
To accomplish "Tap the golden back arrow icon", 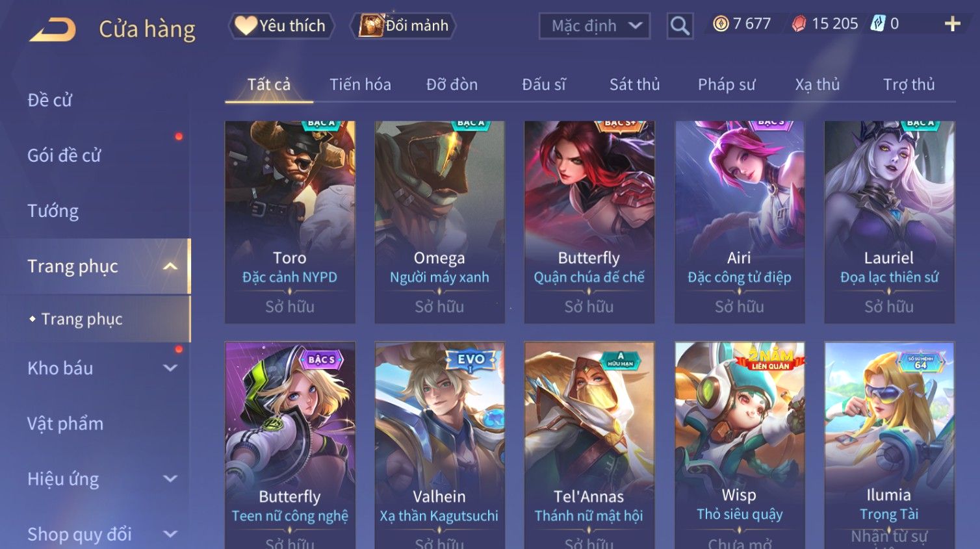I will [53, 30].
